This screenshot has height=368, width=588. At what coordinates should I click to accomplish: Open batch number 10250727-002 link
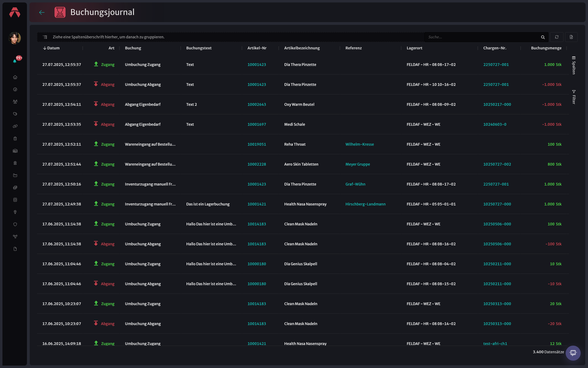click(497, 164)
